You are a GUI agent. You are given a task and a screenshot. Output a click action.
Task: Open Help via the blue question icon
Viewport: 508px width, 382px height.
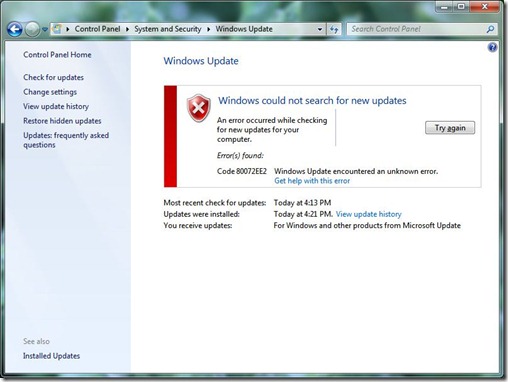pos(492,47)
